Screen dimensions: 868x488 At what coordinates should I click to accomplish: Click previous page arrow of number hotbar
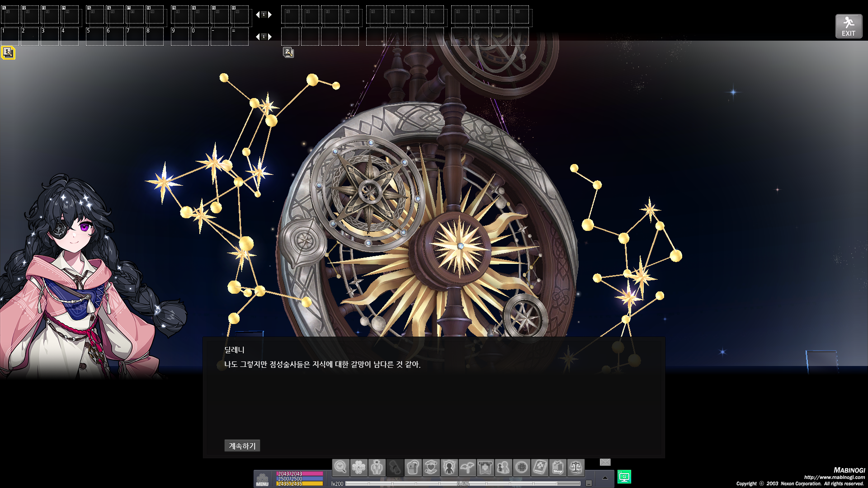258,37
